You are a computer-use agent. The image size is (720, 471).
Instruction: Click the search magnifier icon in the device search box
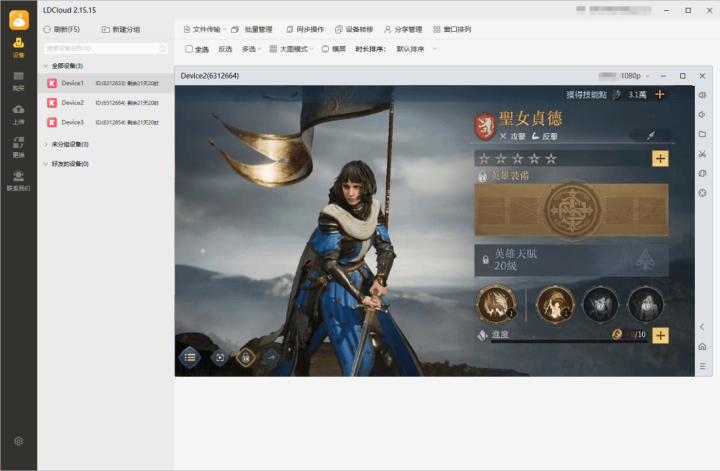163,49
